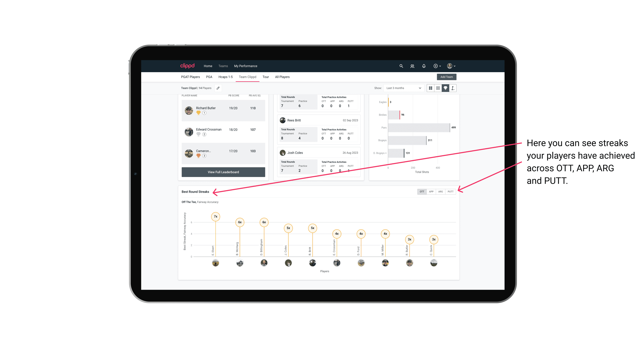Click the search icon in the navbar
The image size is (644, 346).
401,66
